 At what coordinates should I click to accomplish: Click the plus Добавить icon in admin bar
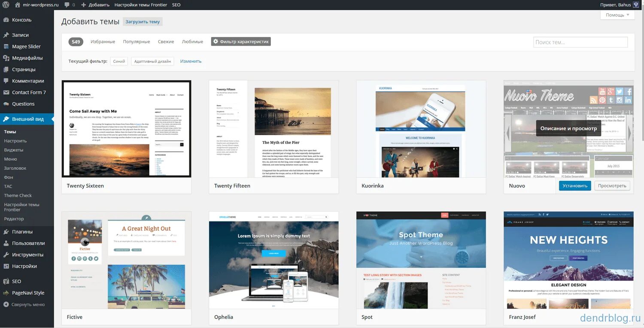click(84, 5)
